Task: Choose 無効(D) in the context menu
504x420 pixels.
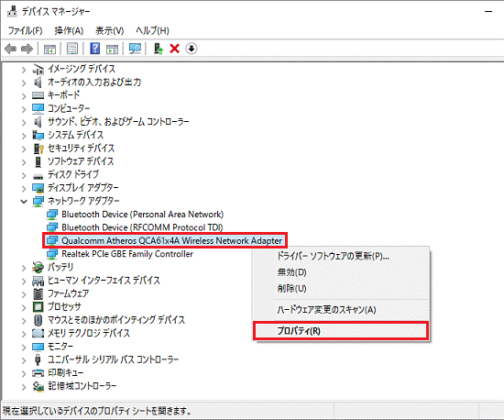Action: click(x=342, y=272)
